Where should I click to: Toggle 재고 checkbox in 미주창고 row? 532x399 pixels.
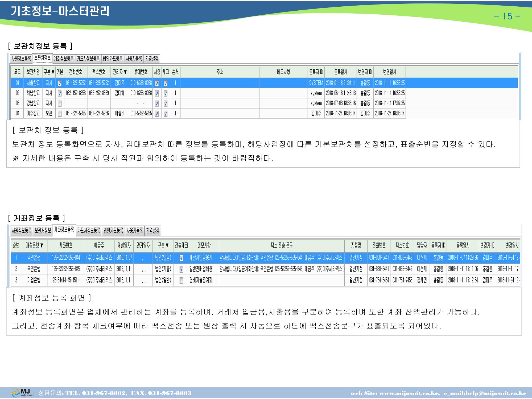tap(166, 114)
